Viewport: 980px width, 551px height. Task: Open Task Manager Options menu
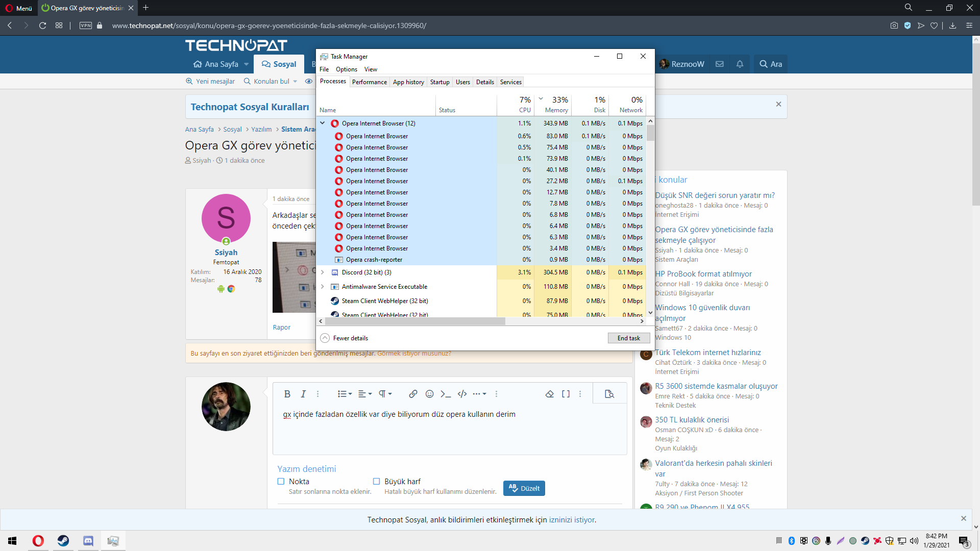pos(346,69)
